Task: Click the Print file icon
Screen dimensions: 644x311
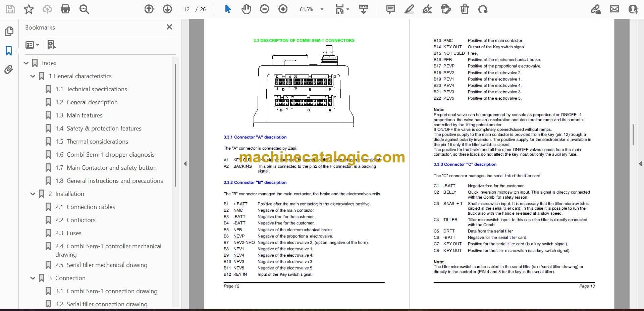Action: click(x=65, y=9)
